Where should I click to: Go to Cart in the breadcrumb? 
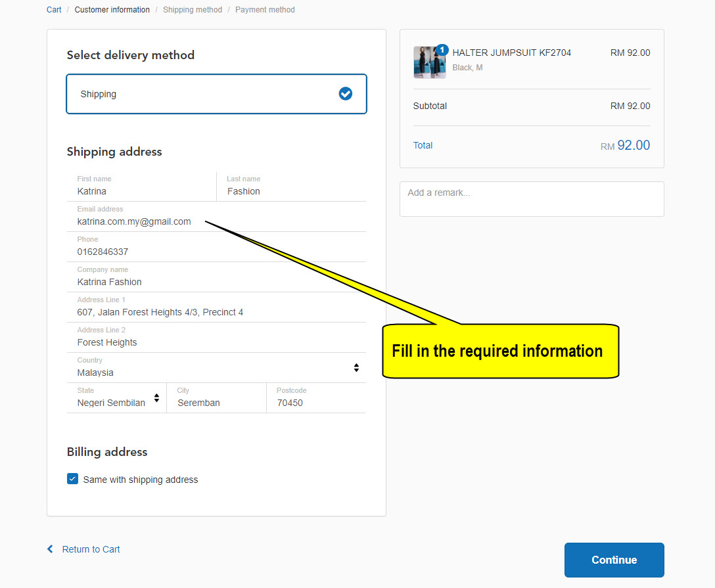pyautogui.click(x=54, y=10)
